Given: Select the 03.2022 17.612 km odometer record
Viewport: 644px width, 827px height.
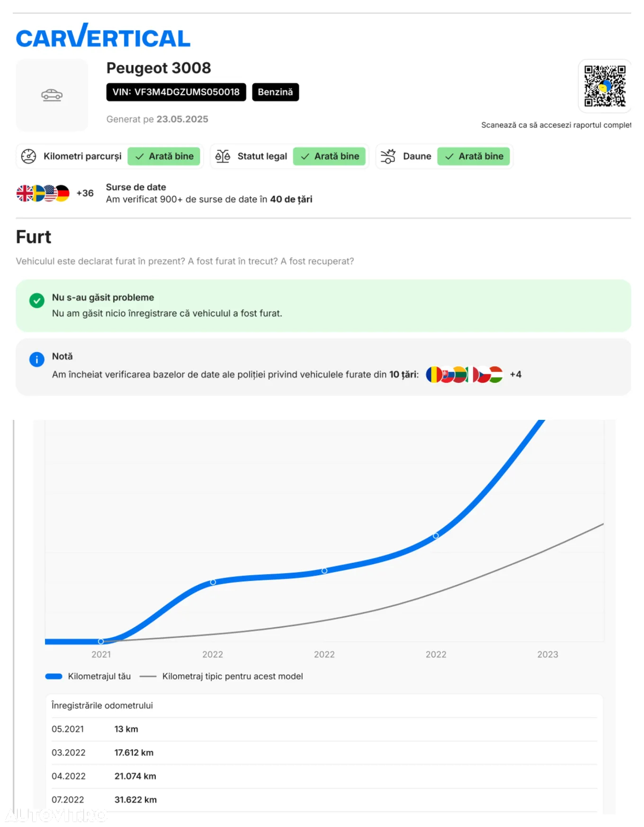Looking at the screenshot, I should (324, 753).
